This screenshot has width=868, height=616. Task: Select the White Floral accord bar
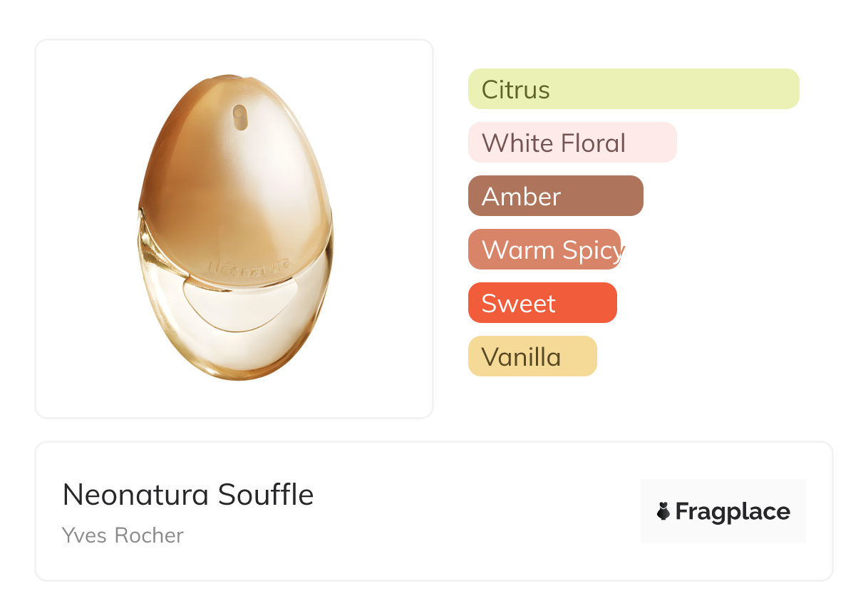tap(572, 143)
